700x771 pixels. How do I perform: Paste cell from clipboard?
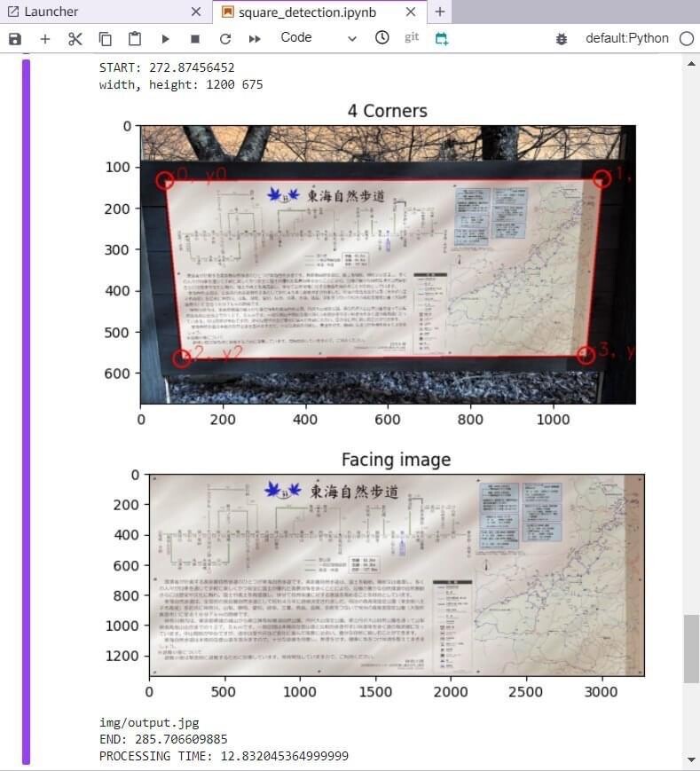point(134,39)
